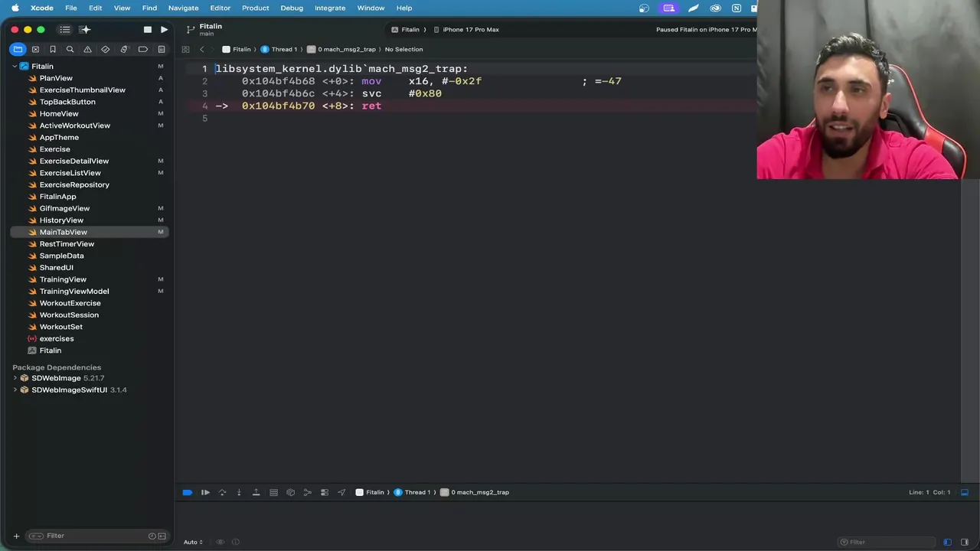This screenshot has width=980, height=551.
Task: Click 0 mach_msg2_trap in editor jump bar
Action: [341, 49]
